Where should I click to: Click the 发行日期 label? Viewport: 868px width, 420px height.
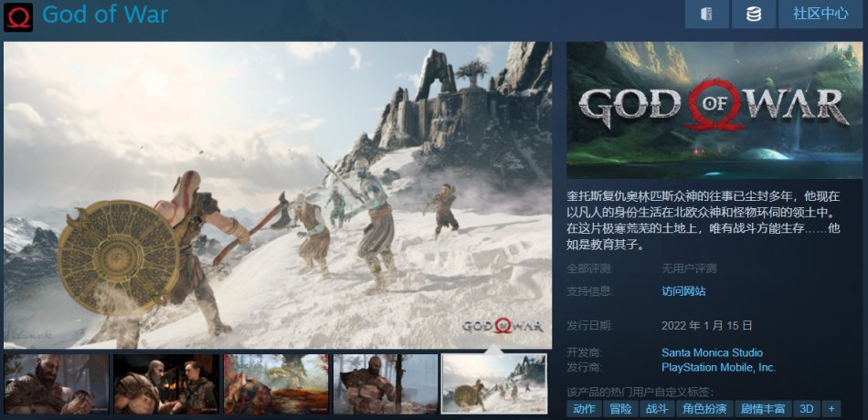(x=589, y=325)
